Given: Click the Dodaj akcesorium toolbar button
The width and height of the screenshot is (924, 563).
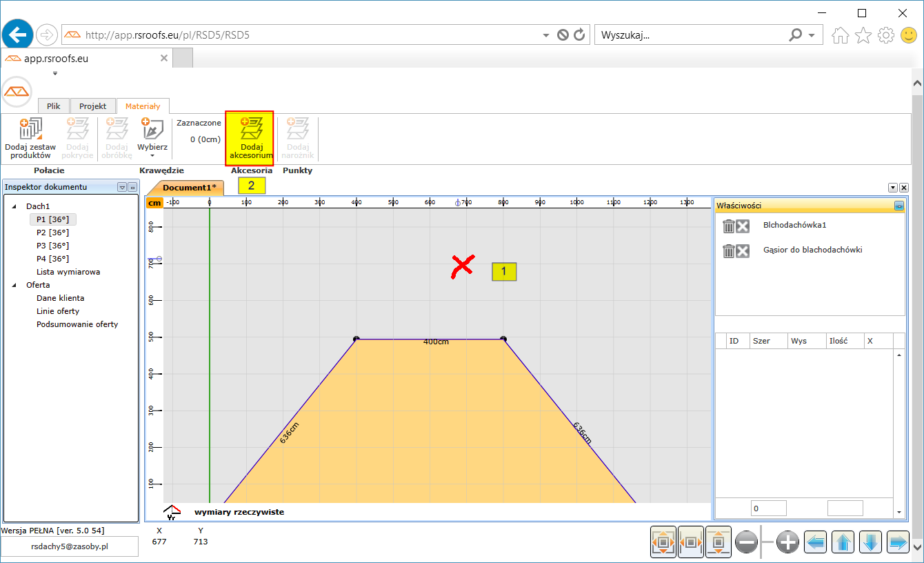Looking at the screenshot, I should 250,138.
